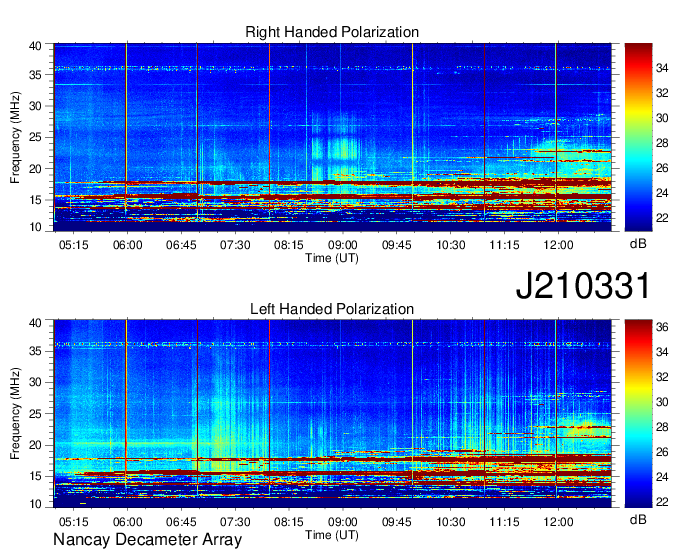Image resolution: width=680 pixels, height=552 pixels.
Task: Click the 06:45 tick label on top plot
Action: pos(181,245)
